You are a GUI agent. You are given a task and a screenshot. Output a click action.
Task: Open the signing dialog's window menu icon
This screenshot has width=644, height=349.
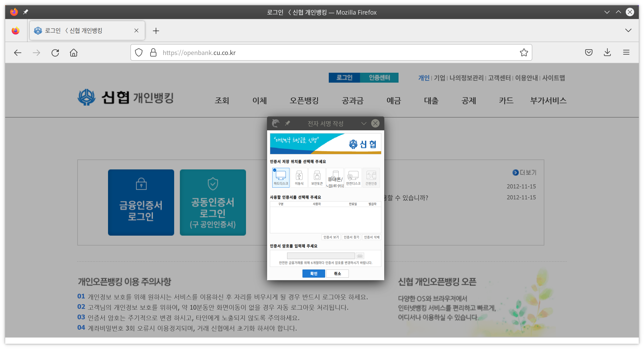point(276,123)
